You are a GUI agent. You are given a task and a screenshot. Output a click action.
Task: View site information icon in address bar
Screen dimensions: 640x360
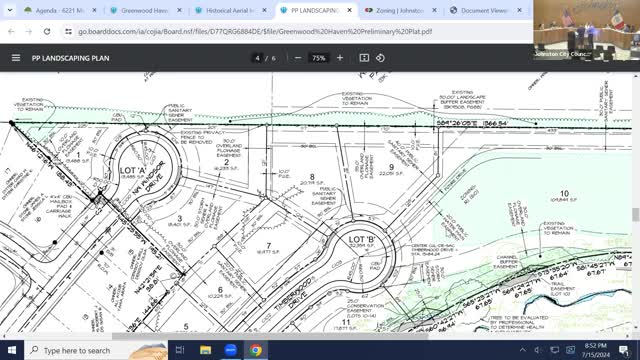(68, 31)
